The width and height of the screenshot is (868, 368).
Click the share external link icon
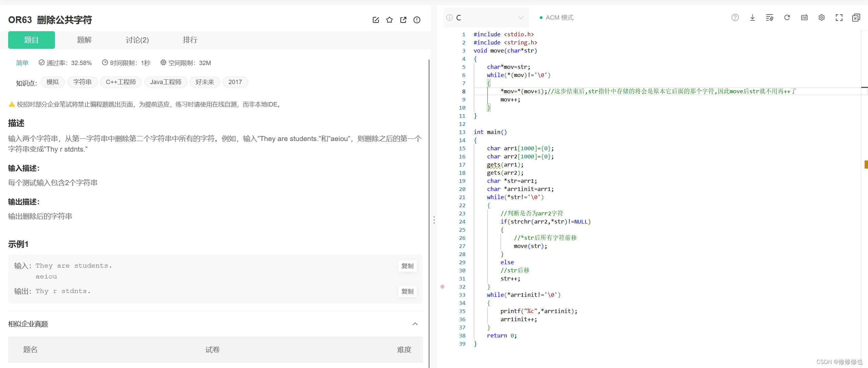pyautogui.click(x=403, y=20)
